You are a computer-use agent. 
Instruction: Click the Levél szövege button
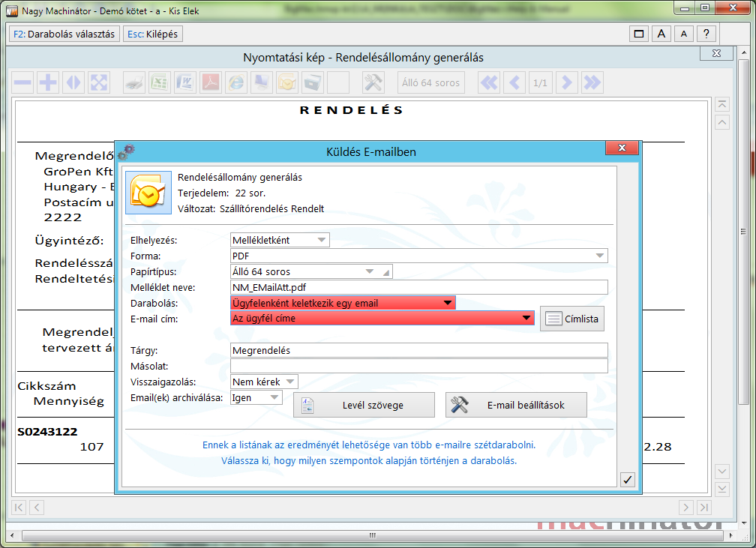pyautogui.click(x=364, y=405)
